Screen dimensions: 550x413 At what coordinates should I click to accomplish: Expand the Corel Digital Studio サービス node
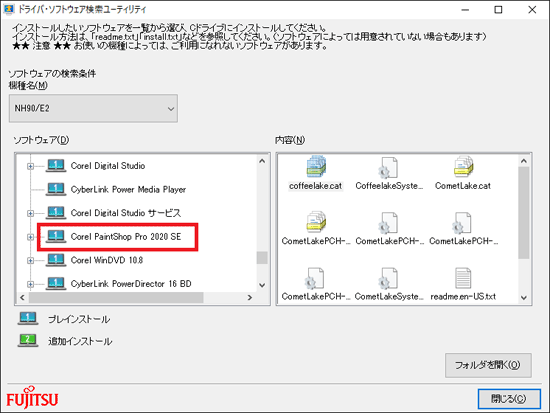pyautogui.click(x=31, y=213)
